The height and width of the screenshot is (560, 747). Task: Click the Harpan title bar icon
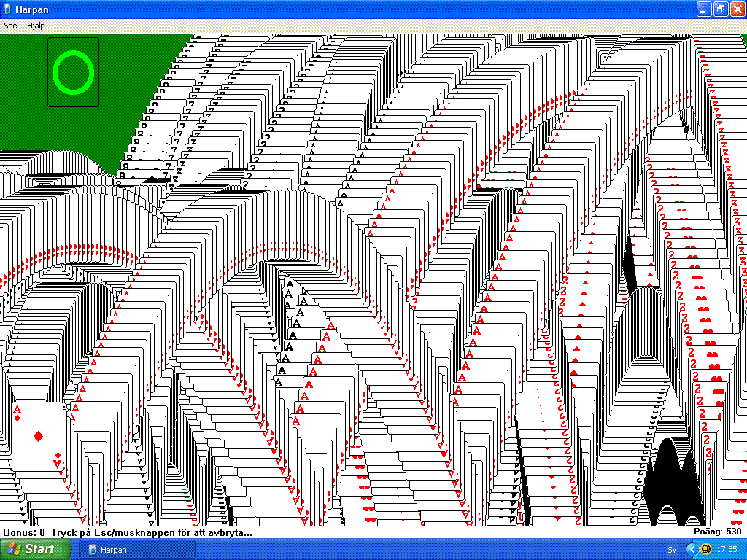(x=7, y=9)
